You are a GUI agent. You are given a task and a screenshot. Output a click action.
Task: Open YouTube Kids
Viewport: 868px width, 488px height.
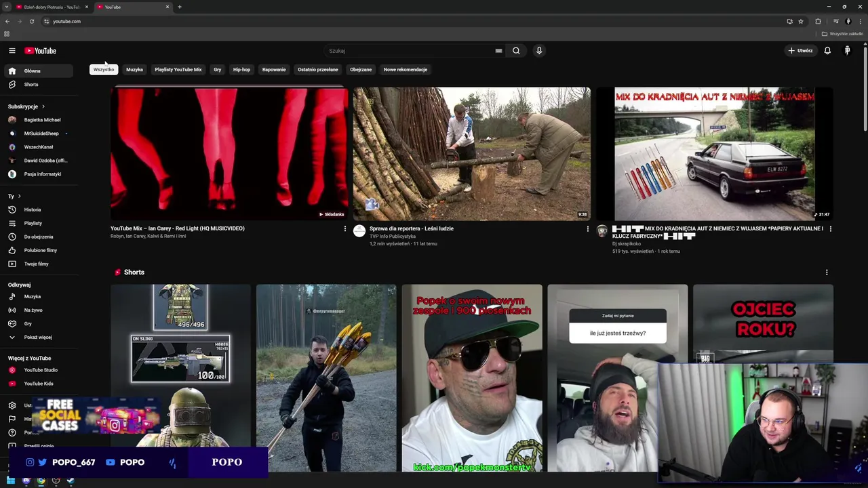tap(38, 384)
